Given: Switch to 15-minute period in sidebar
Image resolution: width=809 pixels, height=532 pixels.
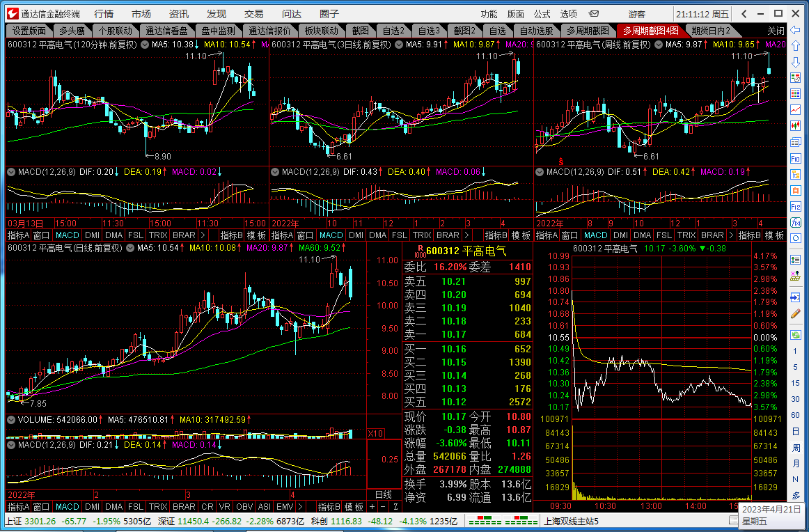Looking at the screenshot, I should pos(795,384).
